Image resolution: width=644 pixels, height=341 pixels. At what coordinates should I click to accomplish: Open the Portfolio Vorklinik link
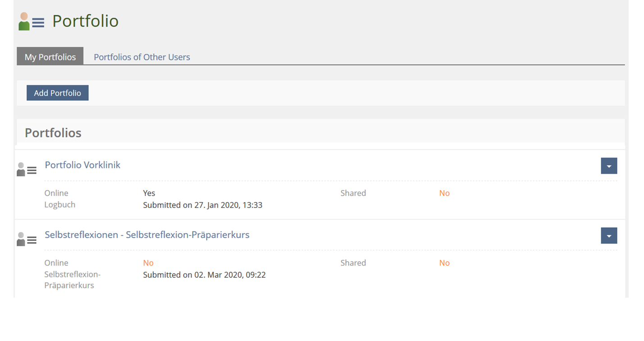pyautogui.click(x=82, y=165)
